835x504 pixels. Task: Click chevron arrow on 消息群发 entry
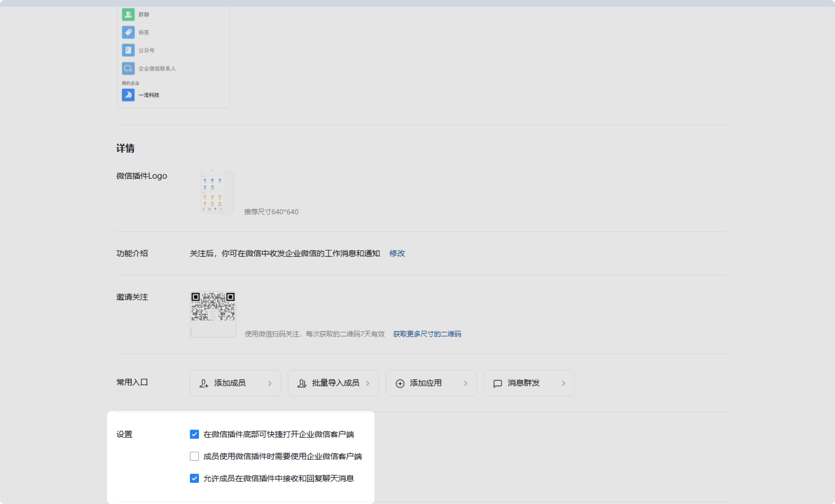[564, 383]
